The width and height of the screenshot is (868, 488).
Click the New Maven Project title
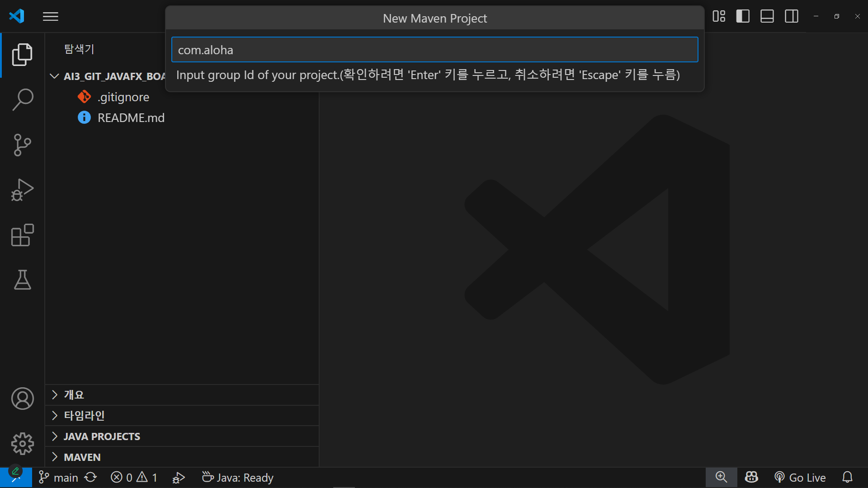(x=435, y=19)
